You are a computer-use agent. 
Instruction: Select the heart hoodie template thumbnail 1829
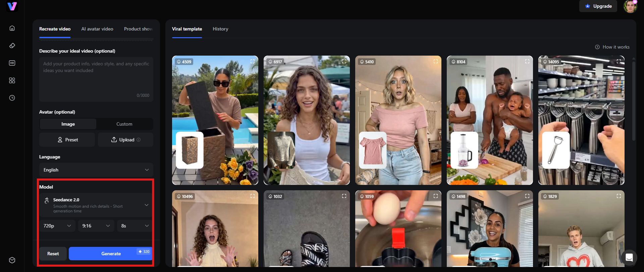(581, 229)
